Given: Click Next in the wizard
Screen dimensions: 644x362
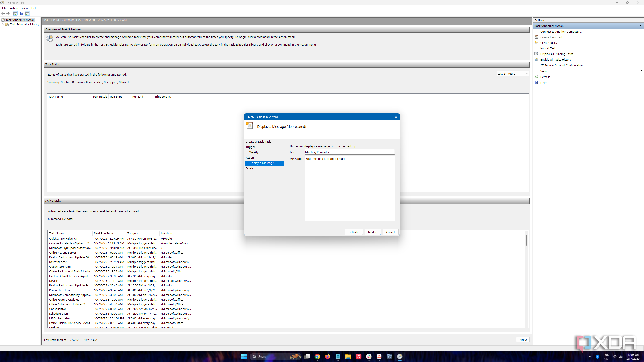Looking at the screenshot, I should [373, 232].
